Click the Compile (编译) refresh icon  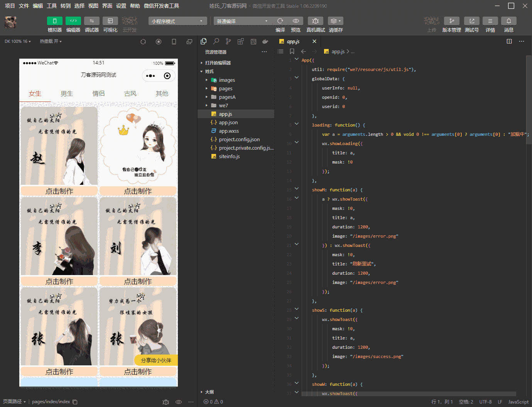(280, 21)
